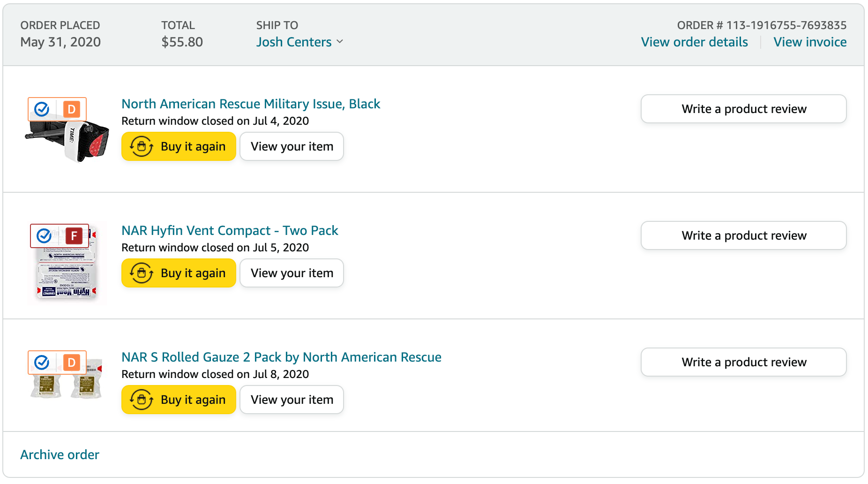
Task: Click the orange D grade badge on the tourniquet
Action: tap(72, 109)
